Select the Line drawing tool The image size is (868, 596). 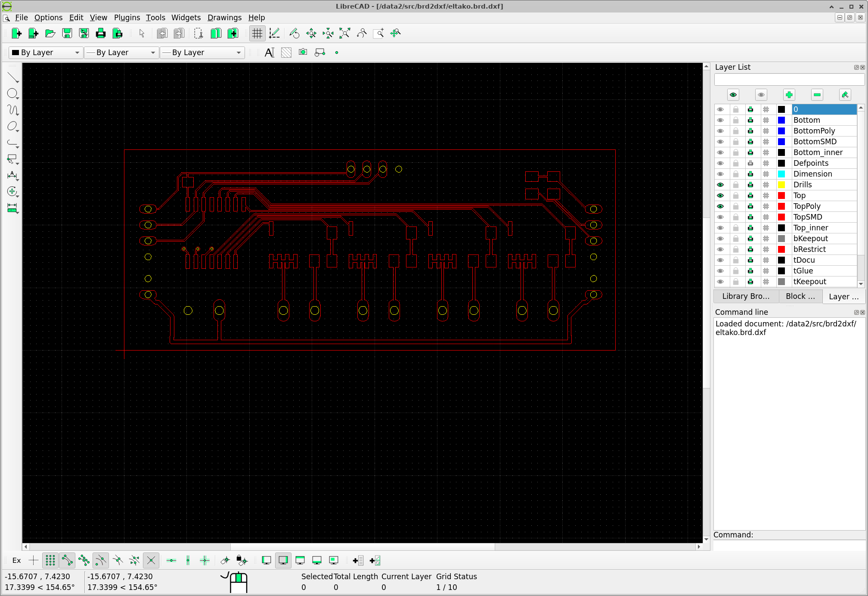click(13, 78)
